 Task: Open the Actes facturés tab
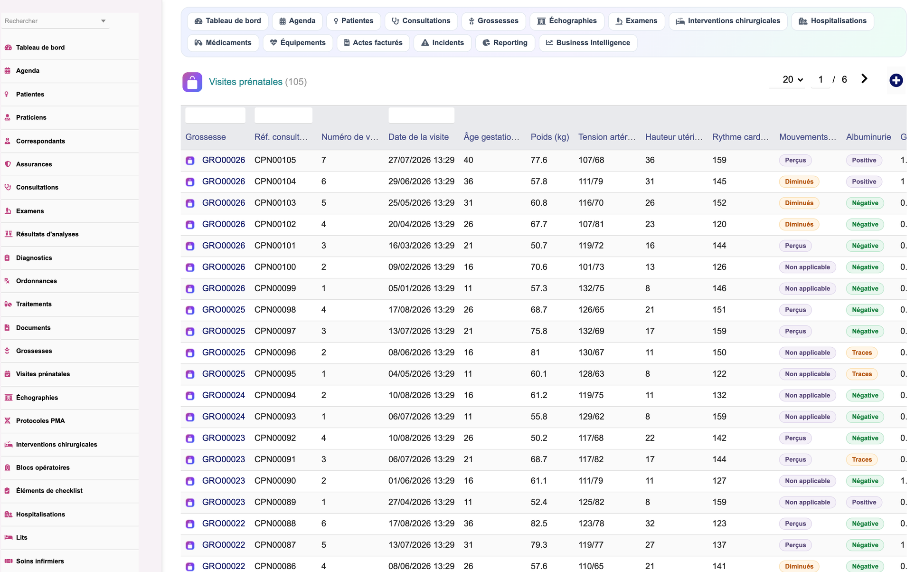coord(373,43)
